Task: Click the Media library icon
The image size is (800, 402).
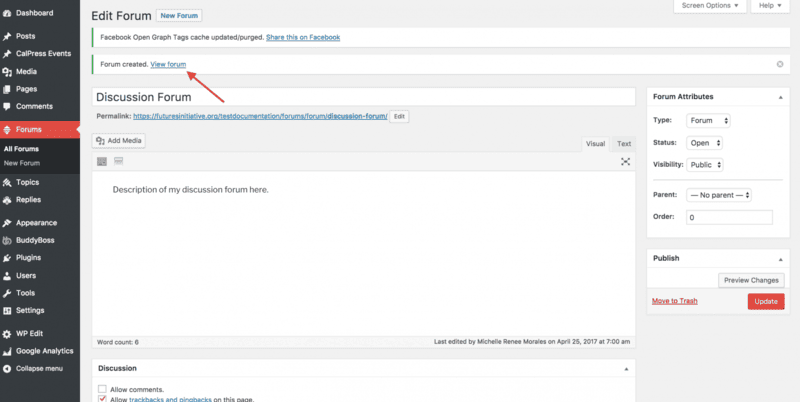Action: point(7,72)
